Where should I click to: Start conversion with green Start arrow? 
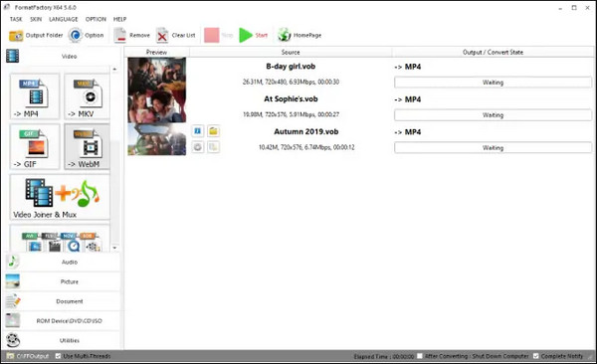pyautogui.click(x=246, y=36)
